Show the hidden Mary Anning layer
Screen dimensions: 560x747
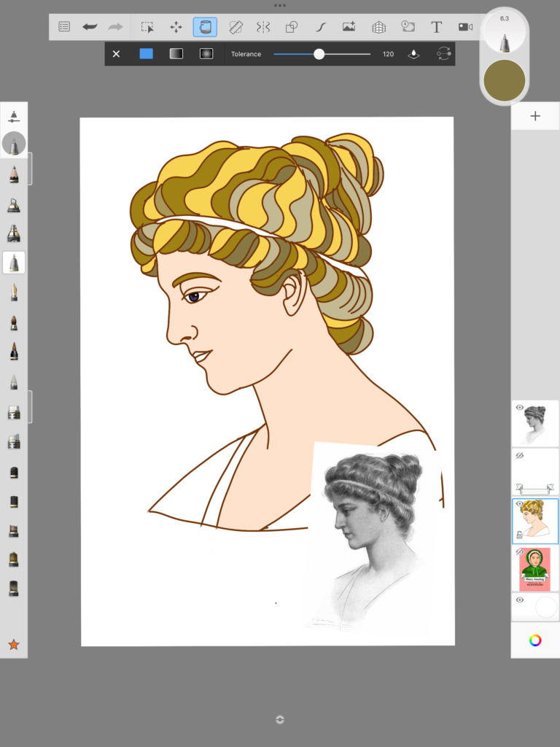tap(519, 551)
